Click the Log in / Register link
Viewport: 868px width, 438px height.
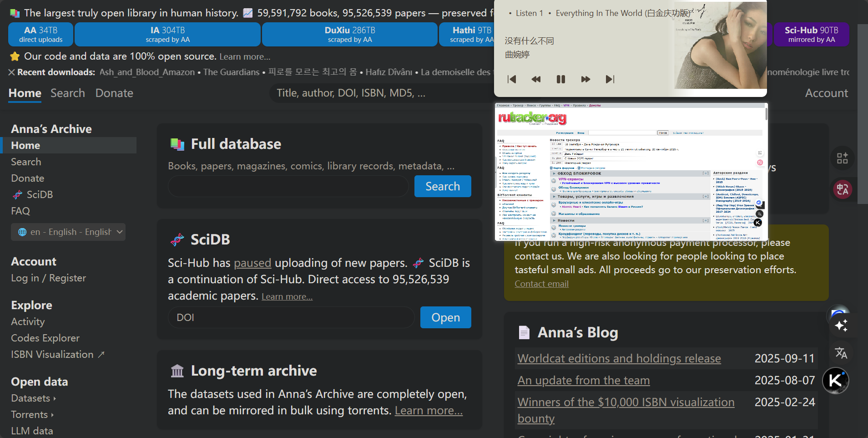tap(48, 278)
